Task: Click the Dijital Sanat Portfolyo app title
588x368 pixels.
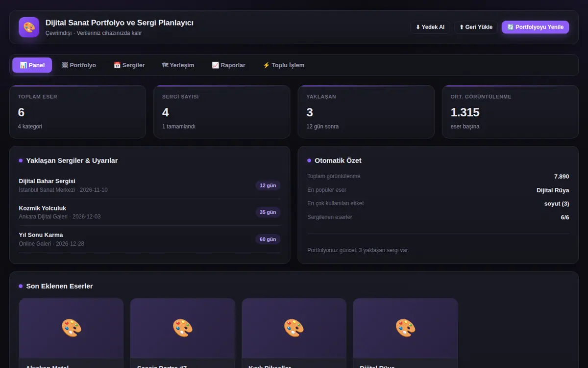Action: (x=120, y=23)
